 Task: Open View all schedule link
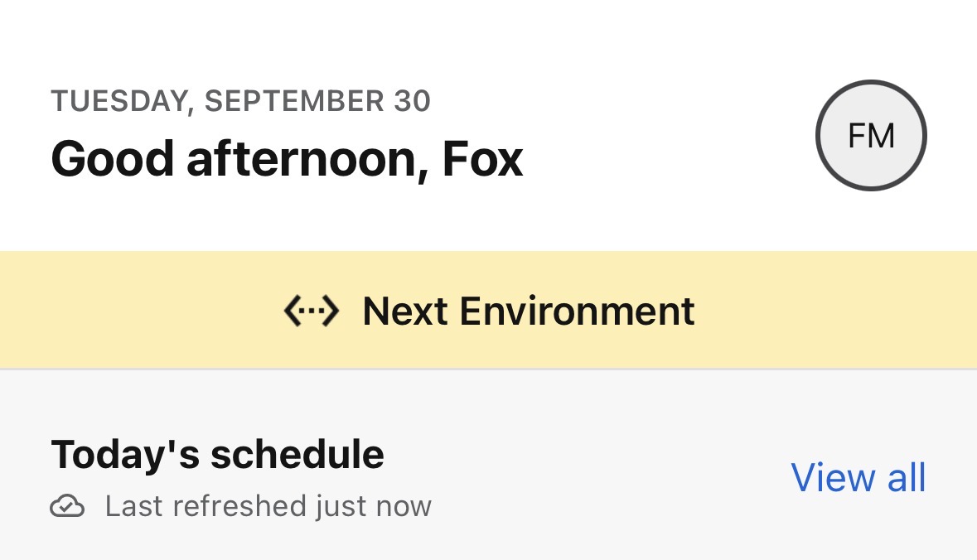click(x=858, y=478)
